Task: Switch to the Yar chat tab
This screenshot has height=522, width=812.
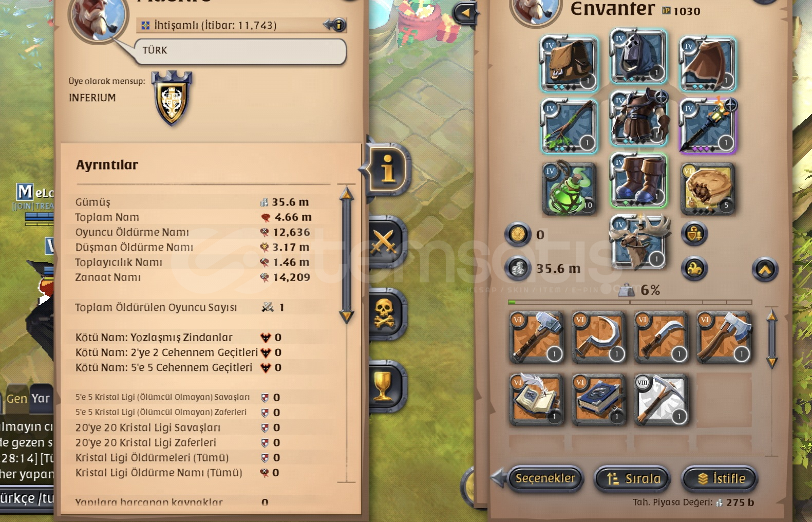Action: 41,399
